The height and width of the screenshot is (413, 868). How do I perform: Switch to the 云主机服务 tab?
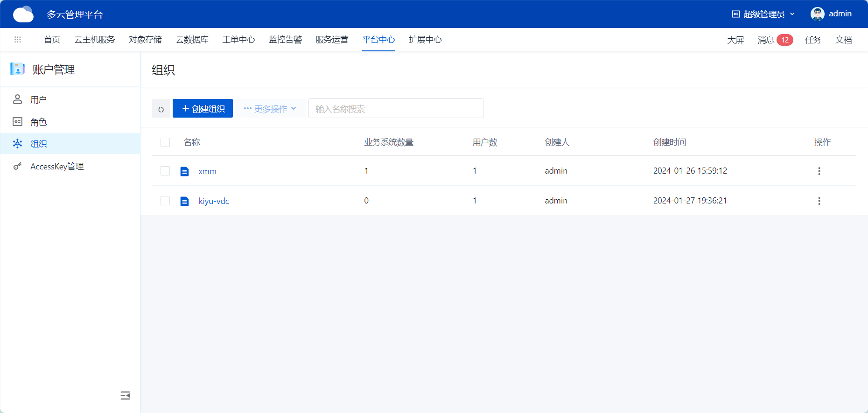[x=94, y=40]
